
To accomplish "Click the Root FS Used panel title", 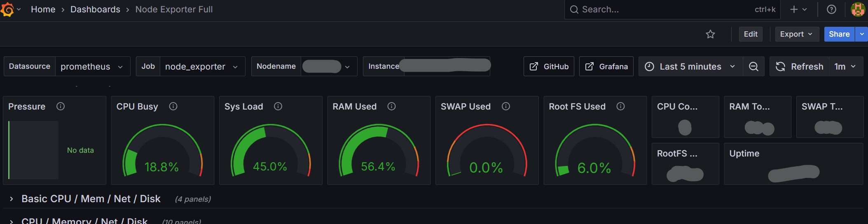I will tap(577, 107).
